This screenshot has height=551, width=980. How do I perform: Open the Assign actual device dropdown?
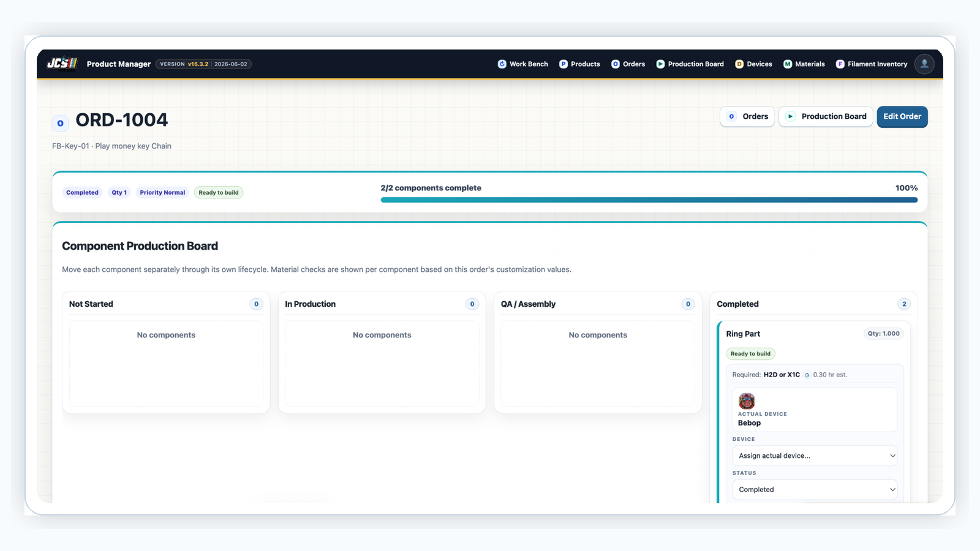(x=815, y=455)
